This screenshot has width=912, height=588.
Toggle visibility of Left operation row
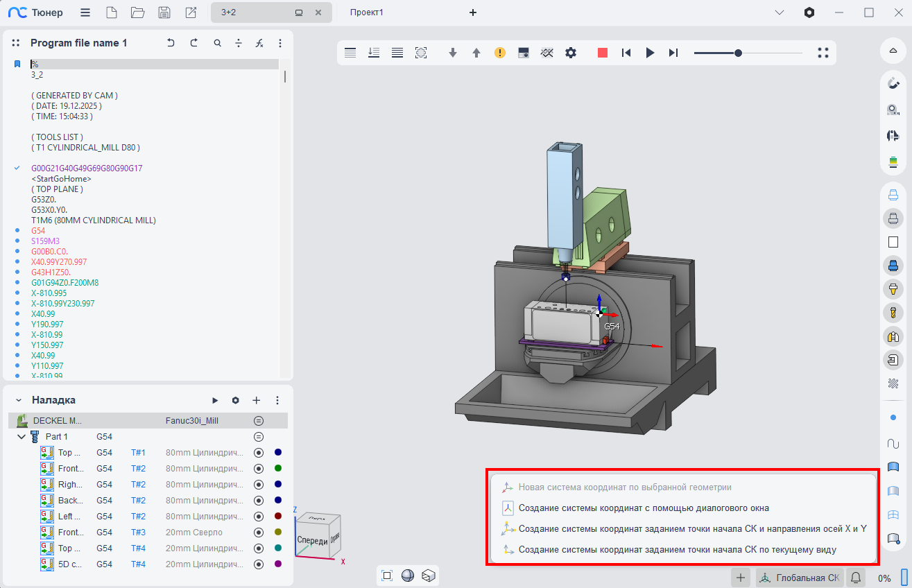259,517
